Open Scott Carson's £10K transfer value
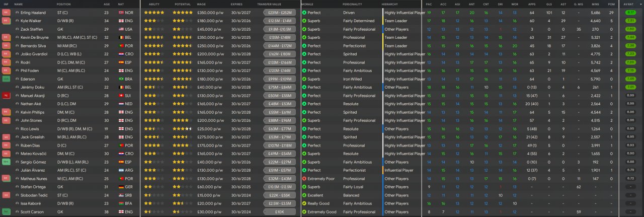This screenshot has width=644, height=217. click(280, 212)
